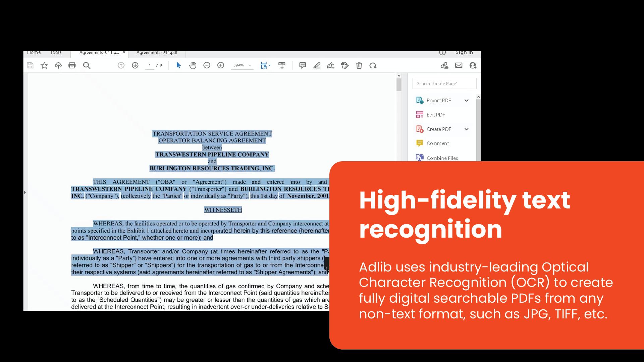Save the current PDF
Viewport: 644px width, 362px height.
point(30,65)
